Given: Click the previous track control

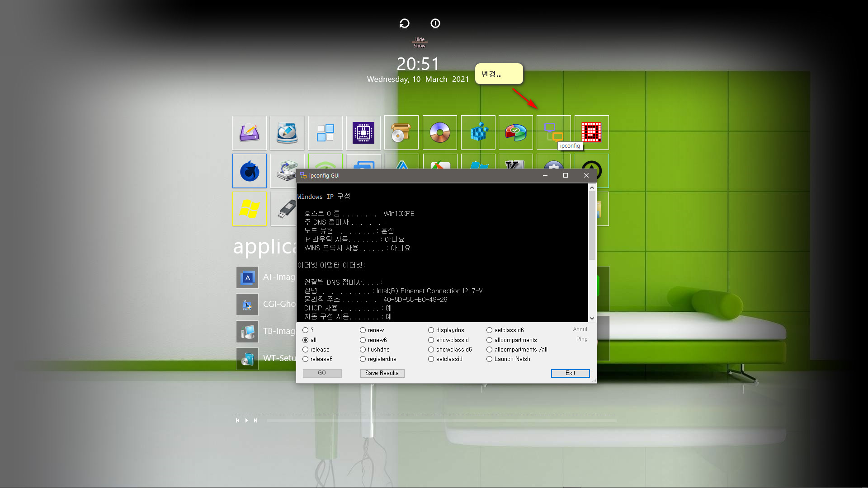Looking at the screenshot, I should 238,421.
